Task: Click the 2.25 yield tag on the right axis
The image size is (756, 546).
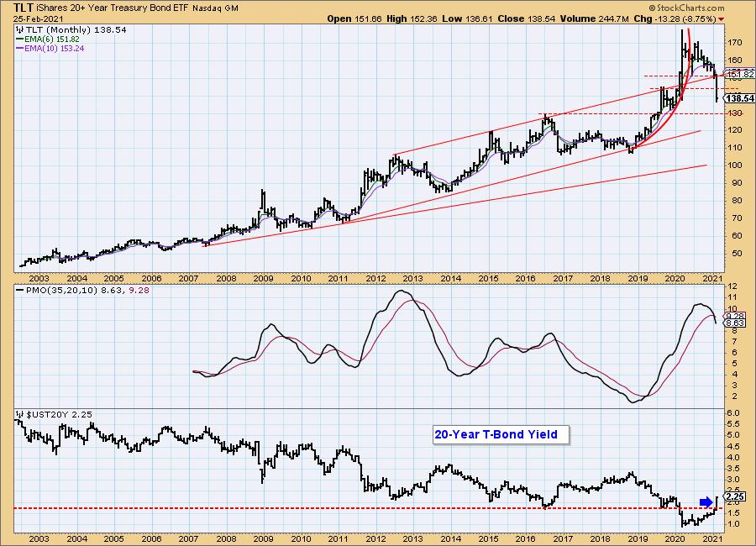Action: pyautogui.click(x=735, y=496)
